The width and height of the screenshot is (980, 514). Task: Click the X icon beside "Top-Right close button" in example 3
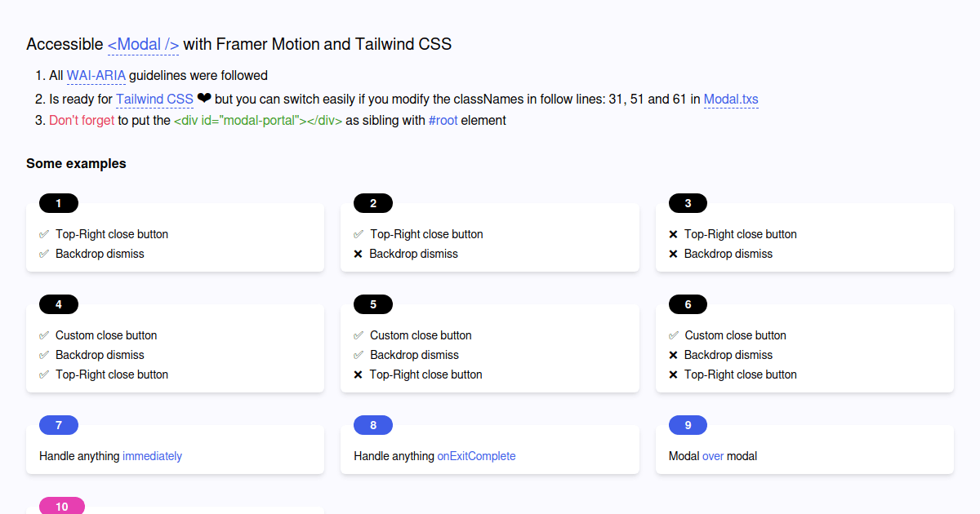pos(673,234)
